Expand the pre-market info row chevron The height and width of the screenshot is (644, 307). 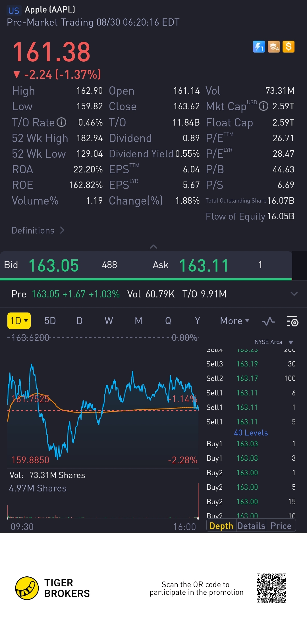pyautogui.click(x=294, y=294)
